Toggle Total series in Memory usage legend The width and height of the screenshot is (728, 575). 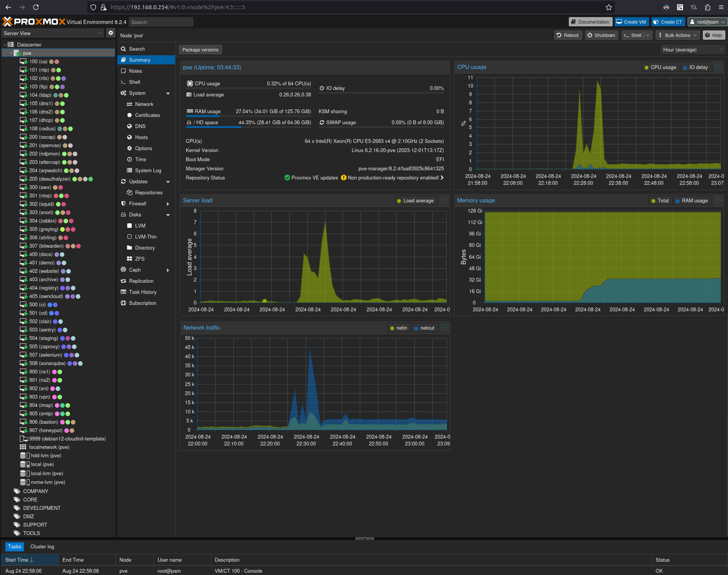(x=660, y=200)
